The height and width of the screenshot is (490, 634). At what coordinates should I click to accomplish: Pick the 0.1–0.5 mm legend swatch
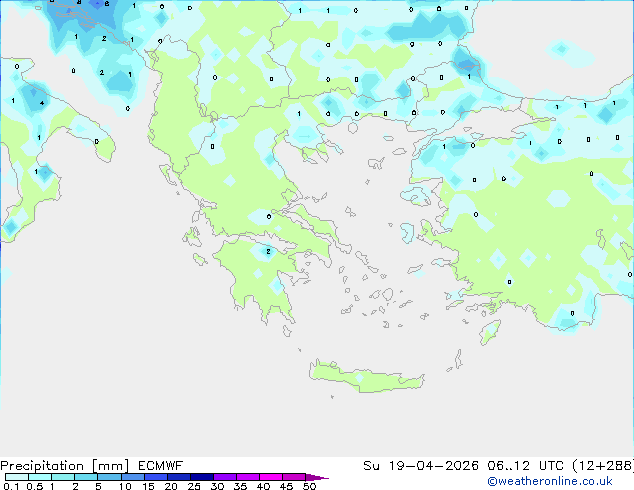(x=17, y=477)
